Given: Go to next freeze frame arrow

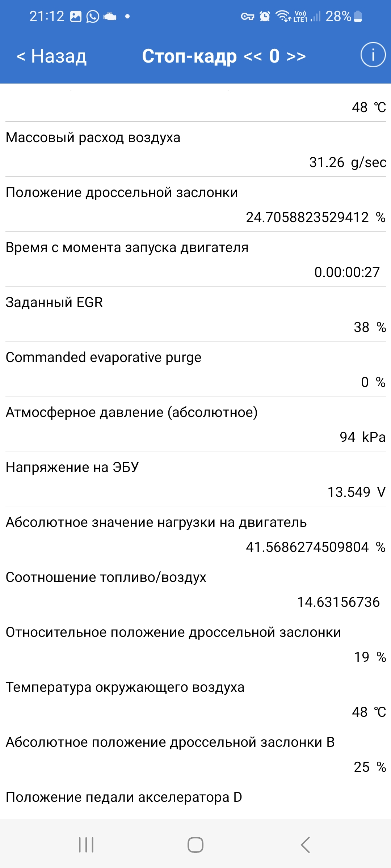Looking at the screenshot, I should [296, 56].
